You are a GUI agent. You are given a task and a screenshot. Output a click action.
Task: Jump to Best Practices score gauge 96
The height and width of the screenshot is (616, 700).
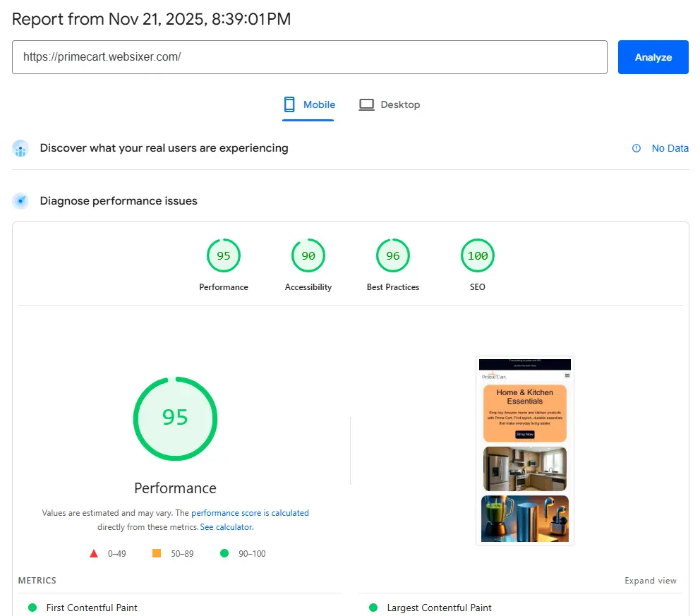point(393,256)
